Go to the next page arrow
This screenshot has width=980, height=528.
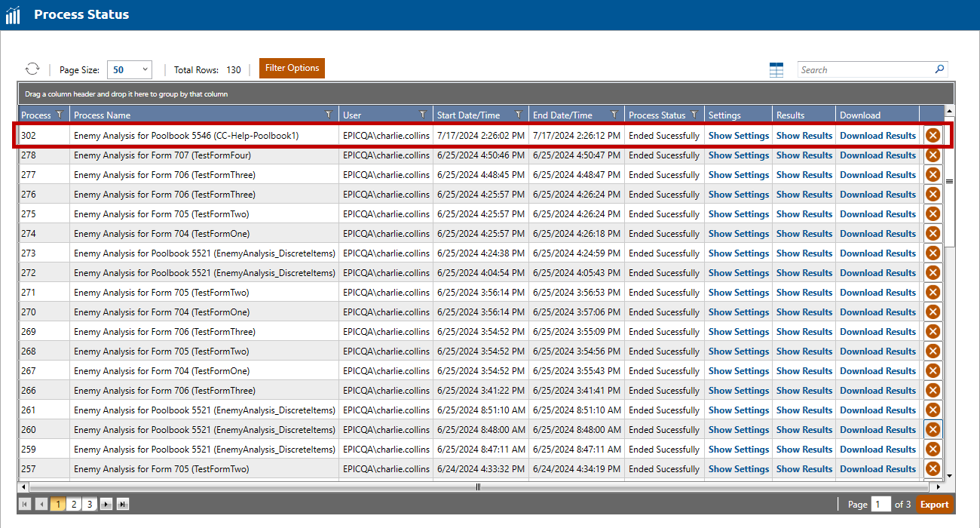[x=106, y=505]
